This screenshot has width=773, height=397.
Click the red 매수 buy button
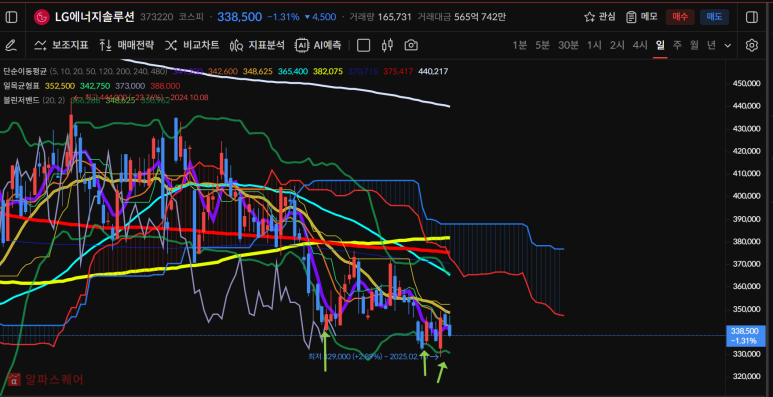point(680,17)
